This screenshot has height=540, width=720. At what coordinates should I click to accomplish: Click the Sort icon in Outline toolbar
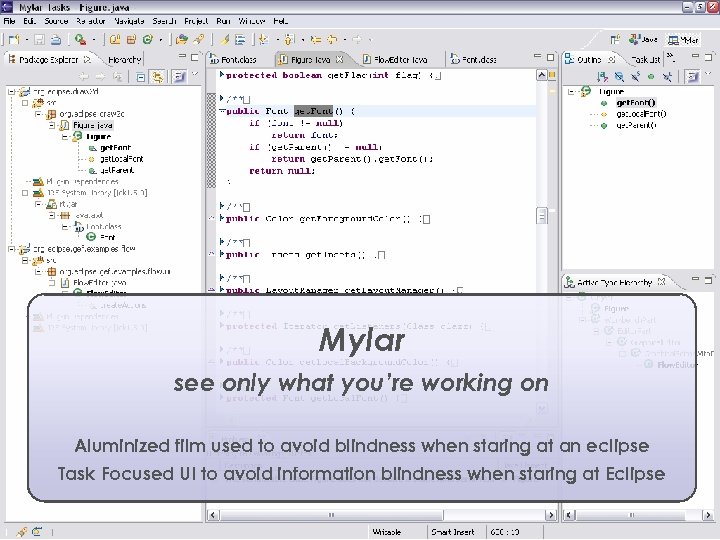tap(602, 77)
